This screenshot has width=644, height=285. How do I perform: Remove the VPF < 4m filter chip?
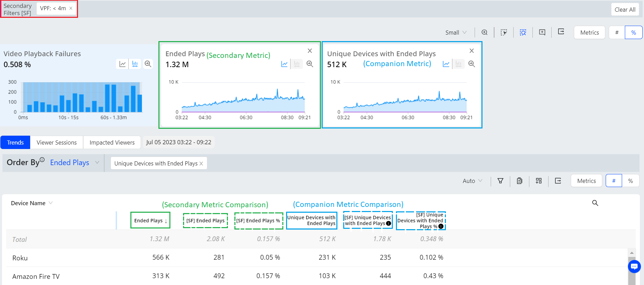71,9
